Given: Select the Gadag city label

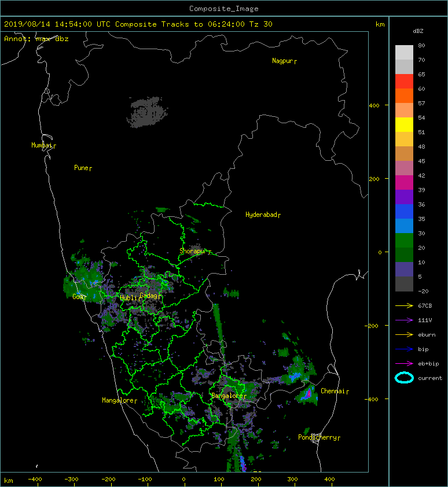Looking at the screenshot, I should (150, 296).
